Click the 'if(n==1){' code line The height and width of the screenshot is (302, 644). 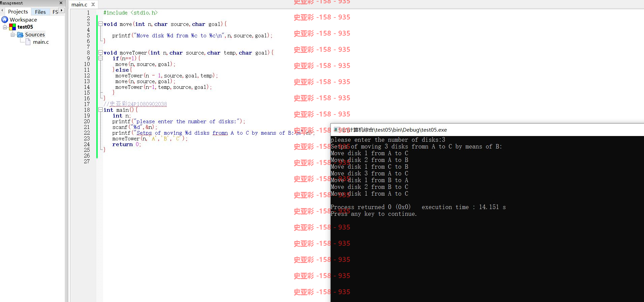(x=126, y=59)
